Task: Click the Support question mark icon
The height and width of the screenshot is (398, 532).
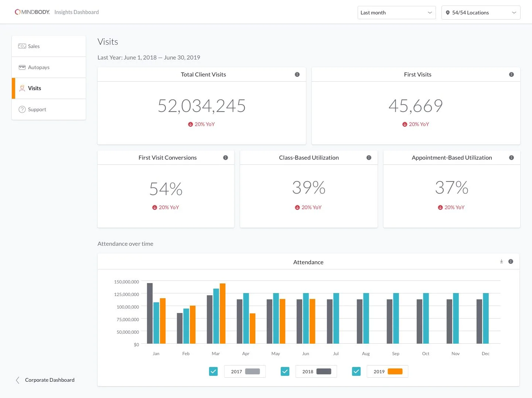Action: 22,109
